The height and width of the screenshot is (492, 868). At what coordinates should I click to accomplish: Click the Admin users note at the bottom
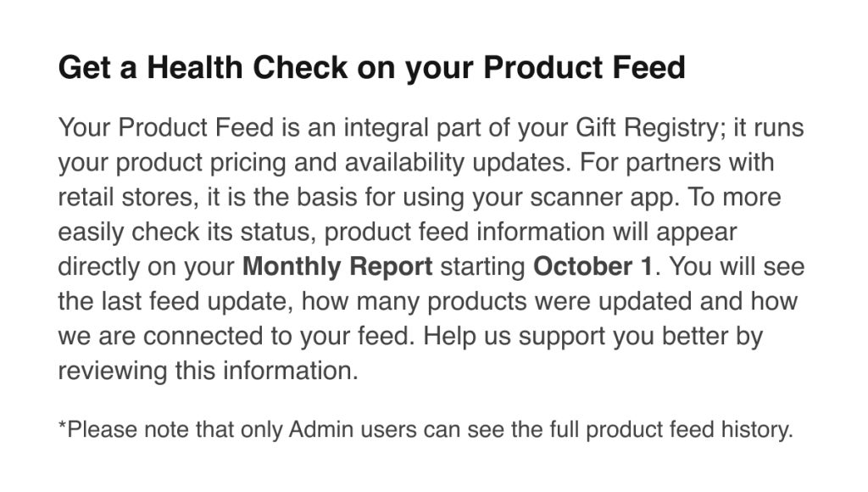[x=426, y=429]
